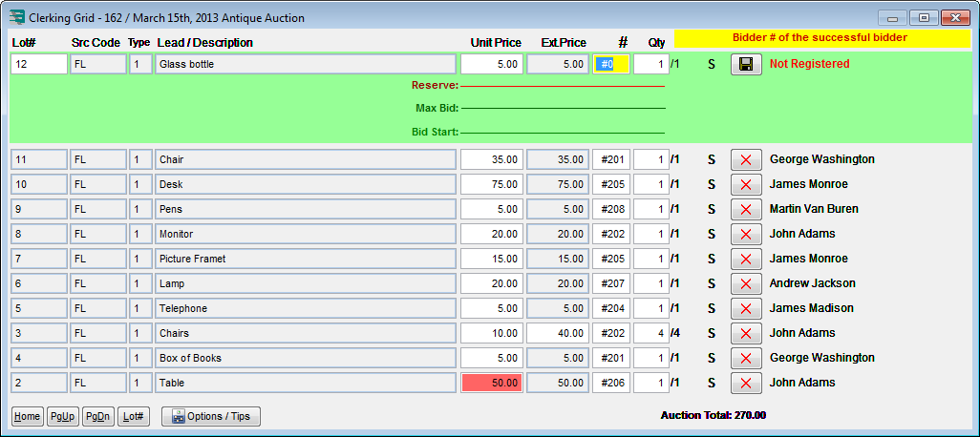Click the red X for Box of Books
980x437 pixels.
pyautogui.click(x=745, y=358)
